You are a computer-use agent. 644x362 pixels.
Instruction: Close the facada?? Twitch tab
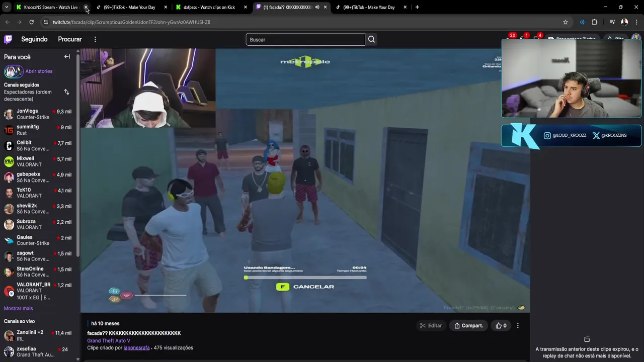(326, 7)
